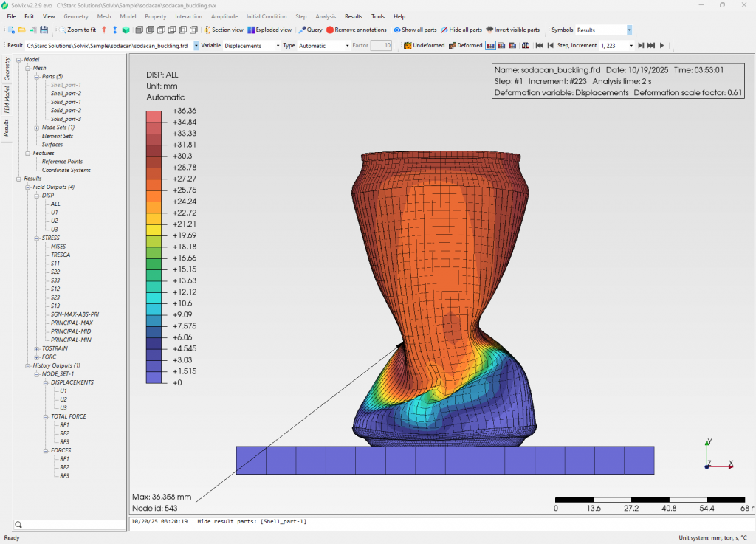Viewport: 756px width, 544px height.
Task: Jump to the first increment
Action: pyautogui.click(x=540, y=46)
